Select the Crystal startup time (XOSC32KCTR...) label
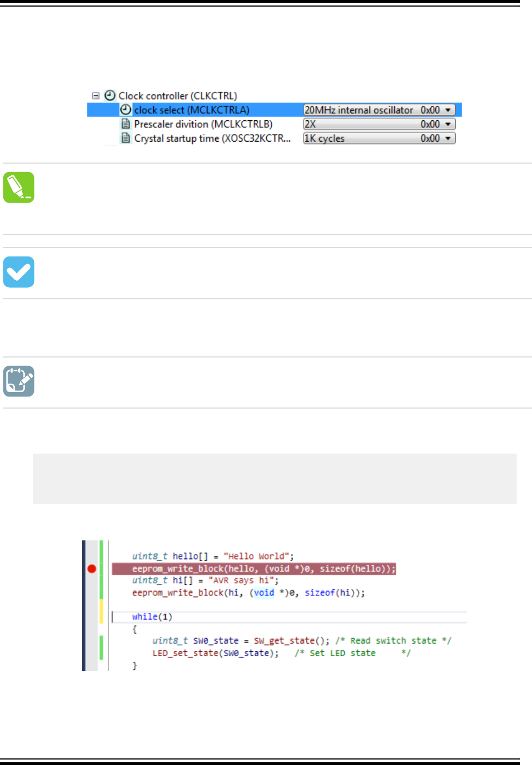This screenshot has height=765, width=532. click(212, 138)
